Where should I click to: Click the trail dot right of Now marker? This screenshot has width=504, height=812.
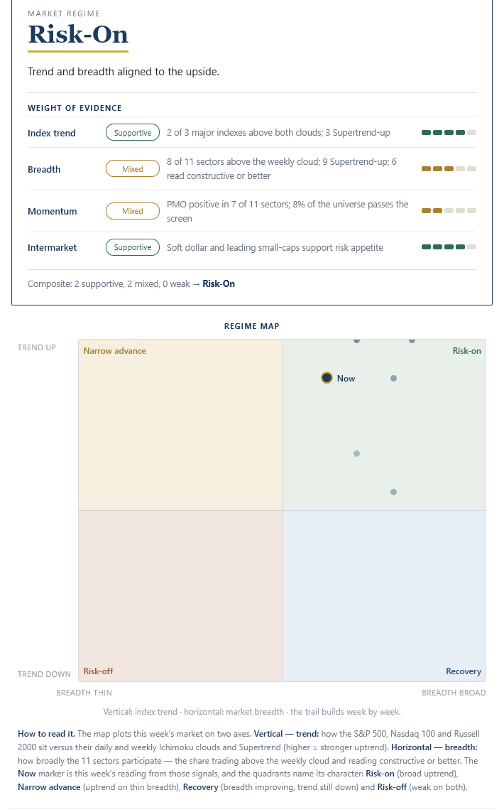click(x=394, y=379)
